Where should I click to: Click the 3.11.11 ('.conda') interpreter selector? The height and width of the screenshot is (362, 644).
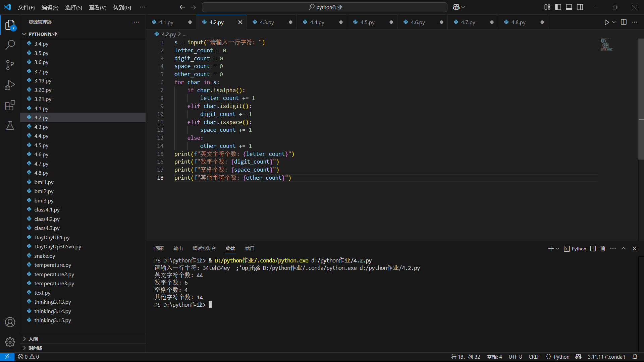pos(606,357)
